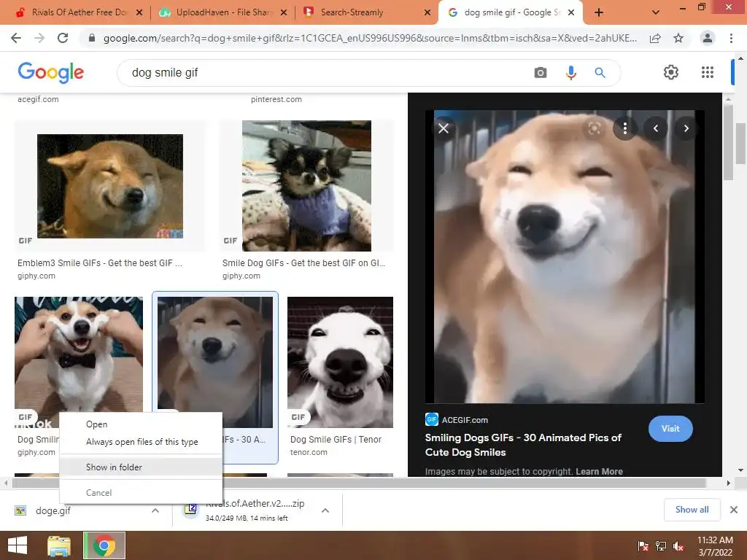
Task: Go back with the browser back arrow
Action: [x=16, y=38]
